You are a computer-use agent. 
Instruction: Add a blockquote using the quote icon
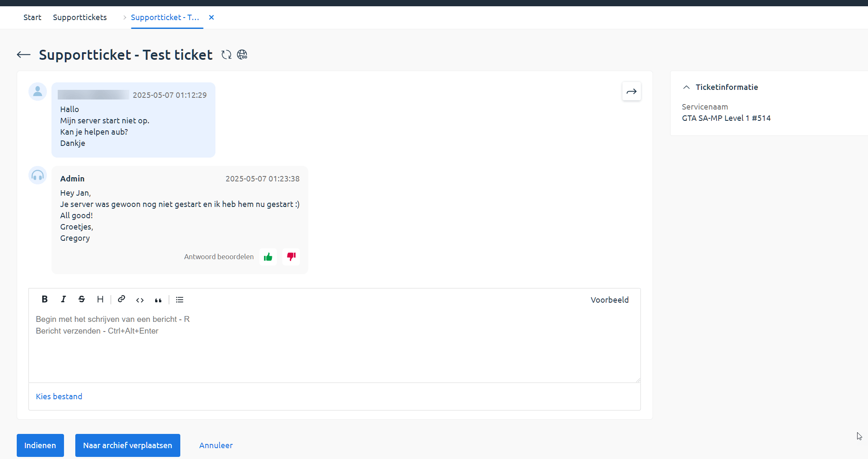click(158, 300)
